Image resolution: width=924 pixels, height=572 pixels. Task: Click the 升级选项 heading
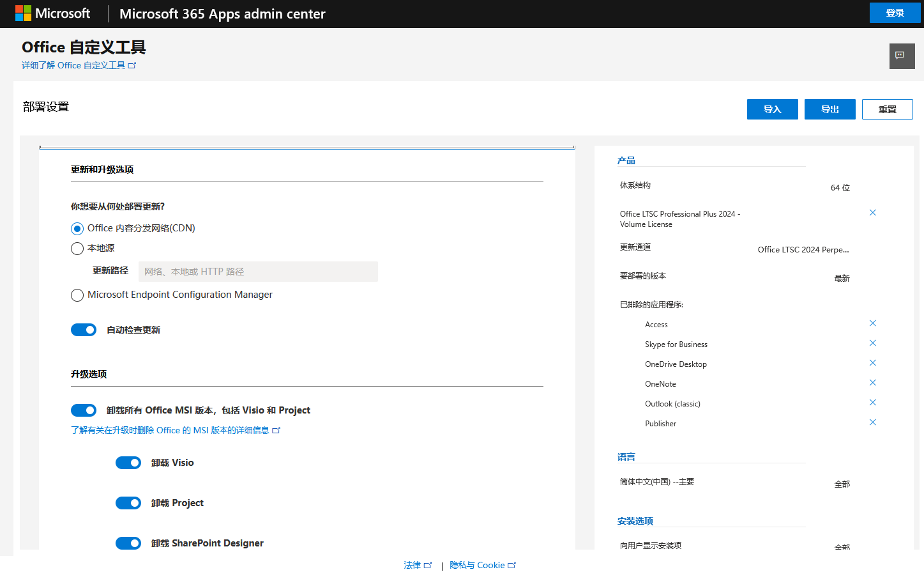point(89,374)
